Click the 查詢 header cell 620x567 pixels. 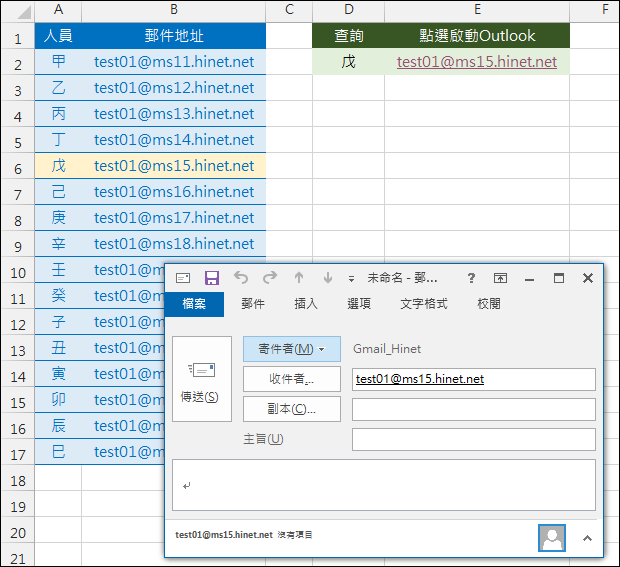[348, 36]
